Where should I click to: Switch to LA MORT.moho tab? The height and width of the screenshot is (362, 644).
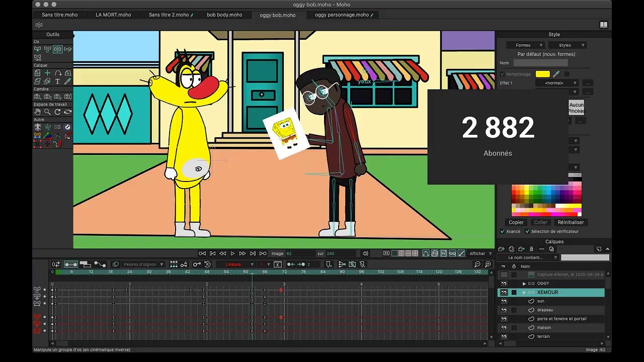tap(113, 15)
